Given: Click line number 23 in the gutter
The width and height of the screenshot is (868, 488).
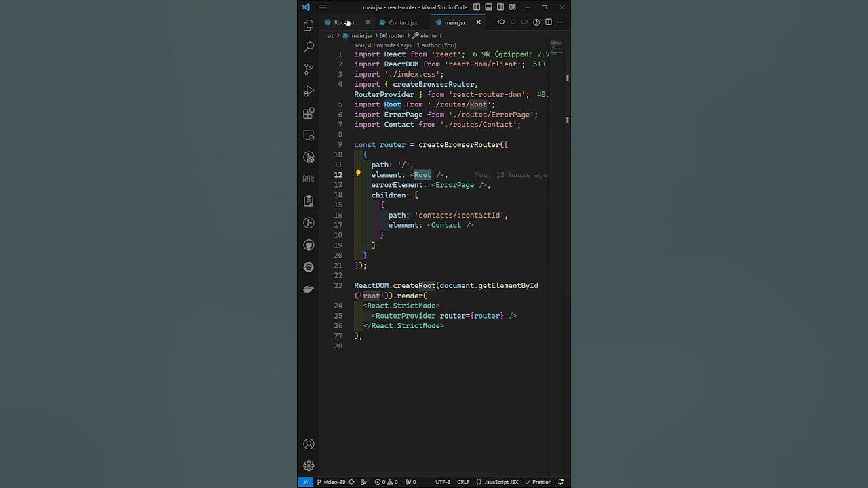Looking at the screenshot, I should point(338,285).
